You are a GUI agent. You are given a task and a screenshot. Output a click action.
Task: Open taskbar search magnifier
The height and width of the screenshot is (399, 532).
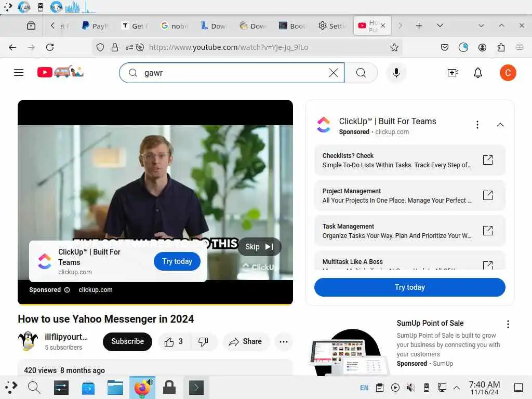(34, 388)
